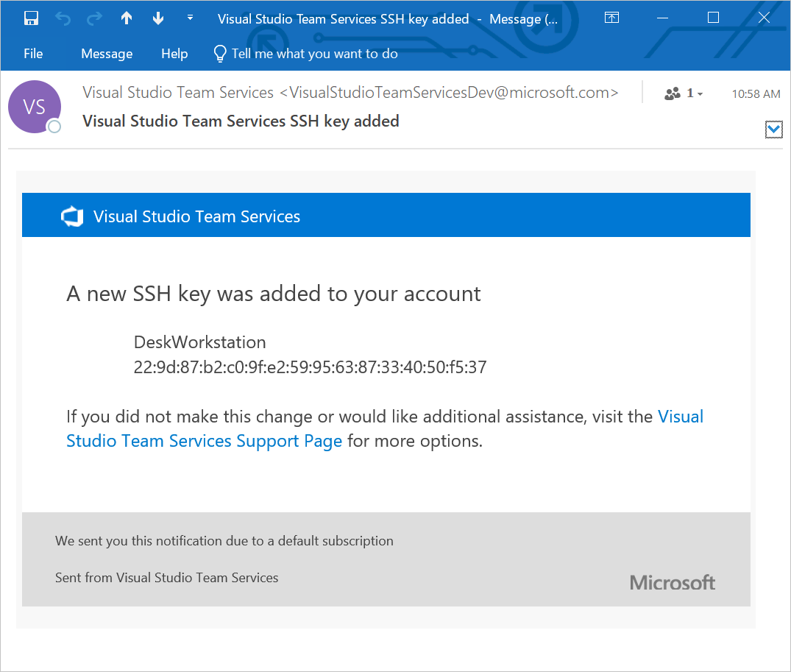Click the Visual Studio Team Services logo icon
The width and height of the screenshot is (791, 672).
pyautogui.click(x=72, y=216)
